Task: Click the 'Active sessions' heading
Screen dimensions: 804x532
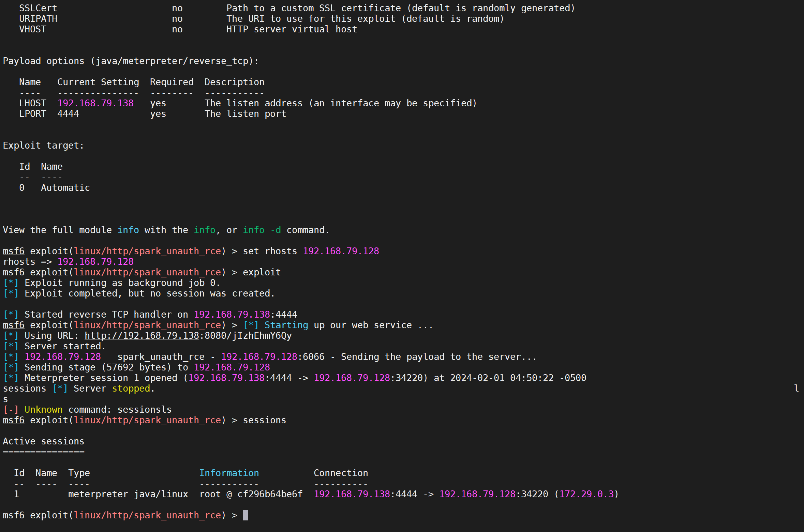Action: pyautogui.click(x=44, y=441)
